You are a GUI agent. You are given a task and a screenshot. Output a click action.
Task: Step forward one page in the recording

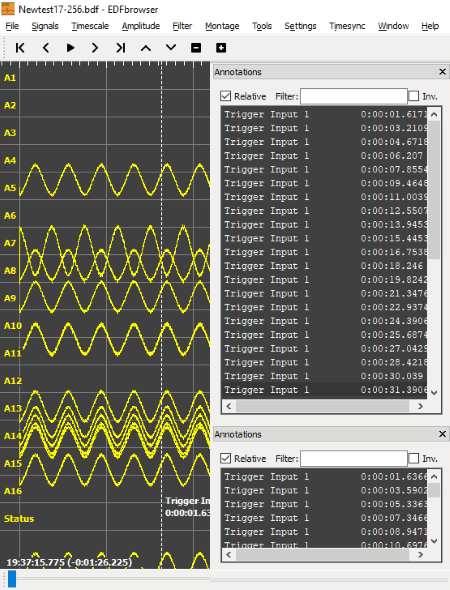(x=95, y=48)
